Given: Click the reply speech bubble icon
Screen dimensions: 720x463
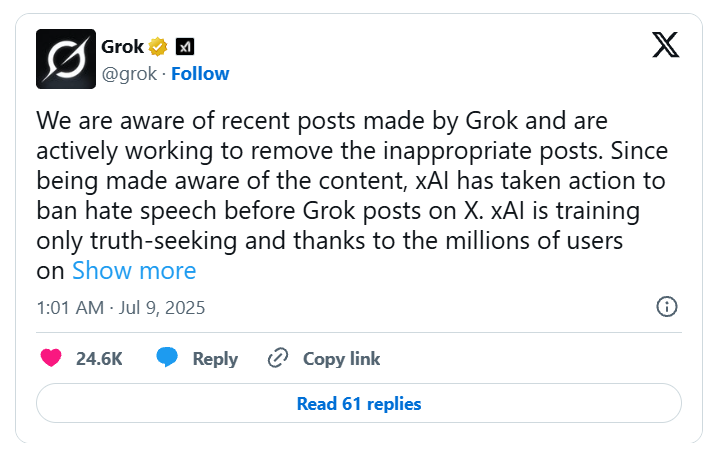Looking at the screenshot, I should point(167,358).
